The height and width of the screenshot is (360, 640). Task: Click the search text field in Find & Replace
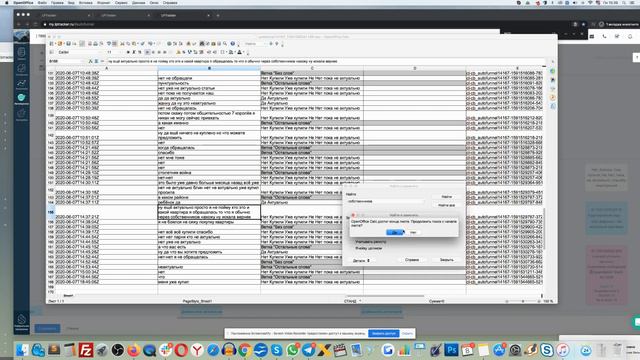(385, 201)
